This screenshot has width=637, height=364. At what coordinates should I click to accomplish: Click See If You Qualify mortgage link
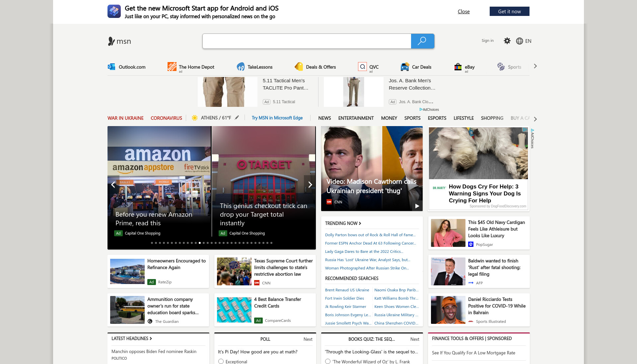point(473,353)
